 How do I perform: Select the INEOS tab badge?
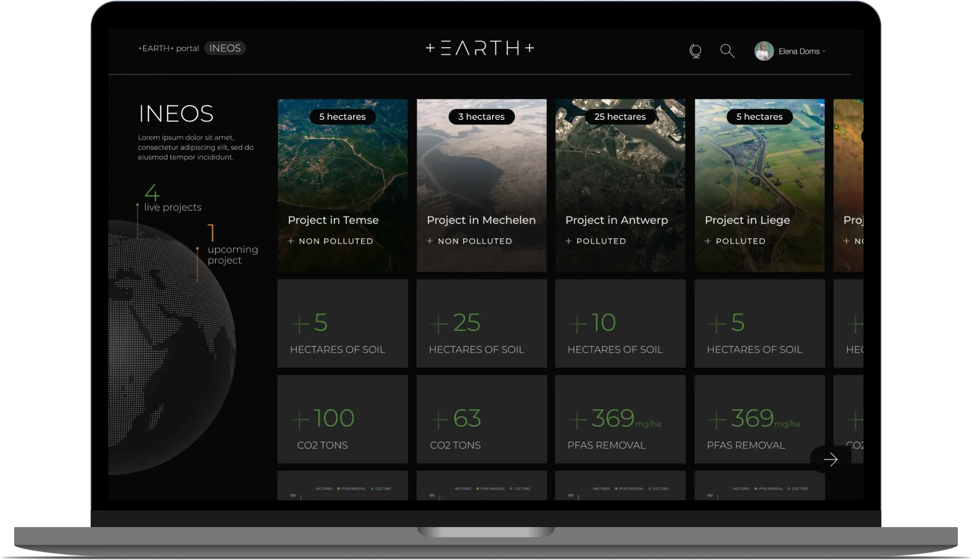(225, 48)
